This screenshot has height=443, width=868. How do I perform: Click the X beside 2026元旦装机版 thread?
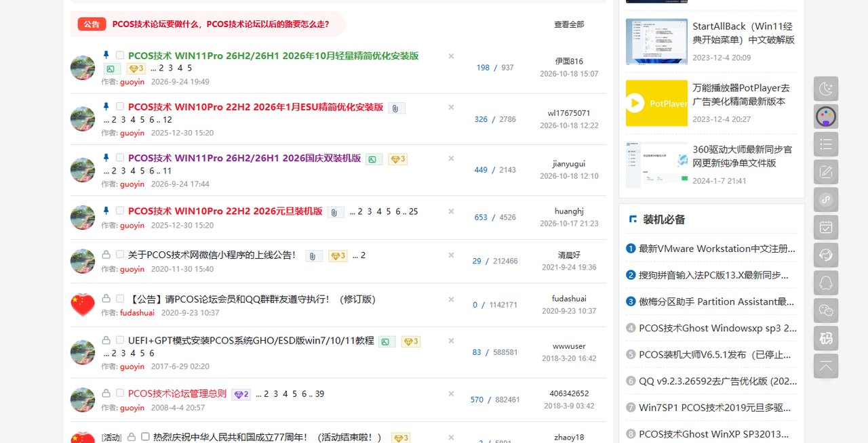click(x=451, y=211)
